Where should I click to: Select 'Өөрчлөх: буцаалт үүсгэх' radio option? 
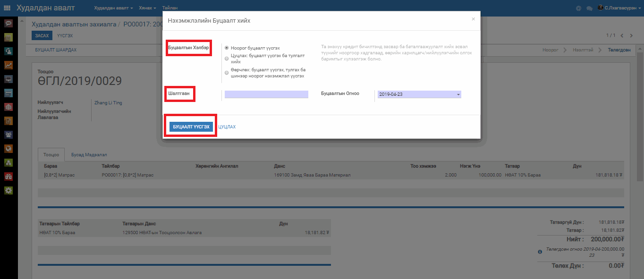coord(227,73)
